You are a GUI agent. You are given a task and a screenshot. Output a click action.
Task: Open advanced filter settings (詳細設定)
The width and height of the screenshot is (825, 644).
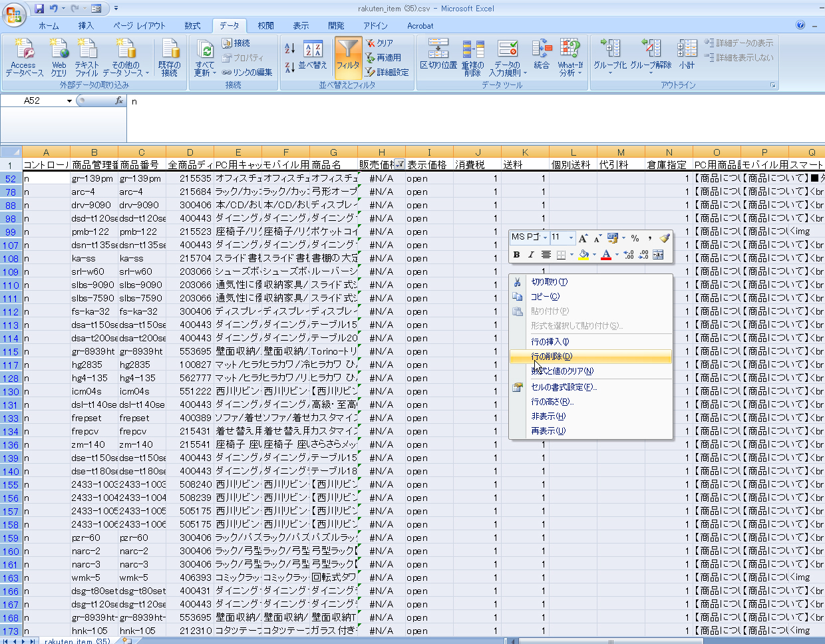[x=387, y=73]
